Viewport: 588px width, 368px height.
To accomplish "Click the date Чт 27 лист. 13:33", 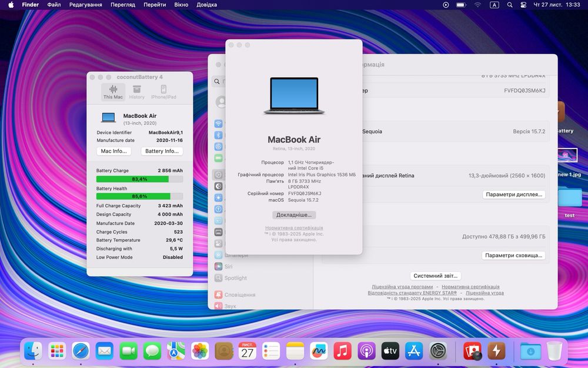I will coord(557,5).
